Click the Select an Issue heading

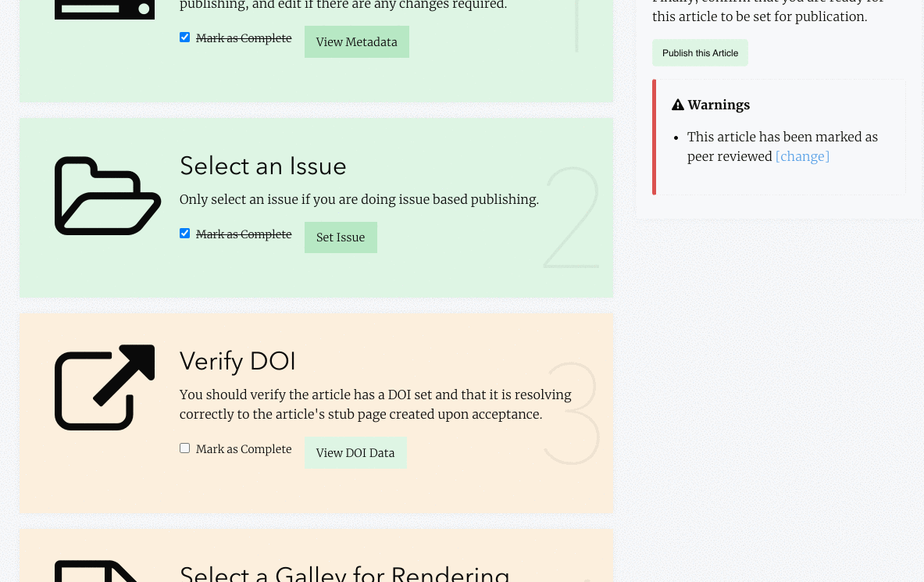point(262,166)
